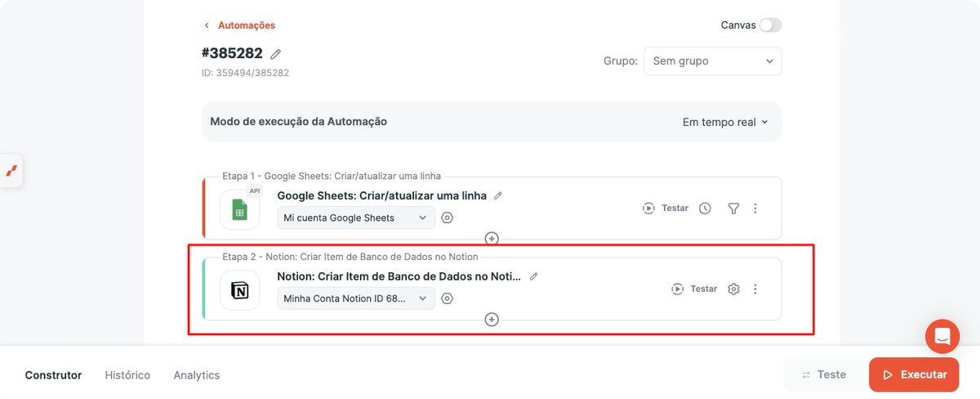This screenshot has width=980, height=399.
Task: Open three-dot menu of Google Sheets step
Action: pyautogui.click(x=755, y=208)
